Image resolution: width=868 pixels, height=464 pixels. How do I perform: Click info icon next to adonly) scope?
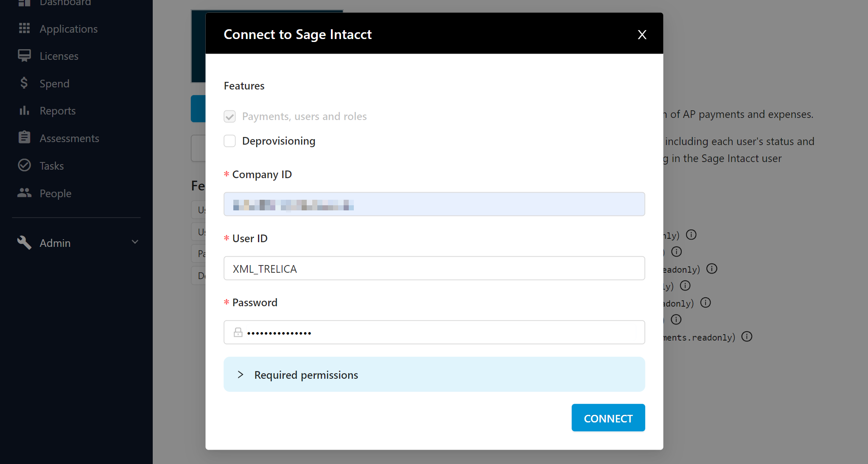(x=706, y=303)
